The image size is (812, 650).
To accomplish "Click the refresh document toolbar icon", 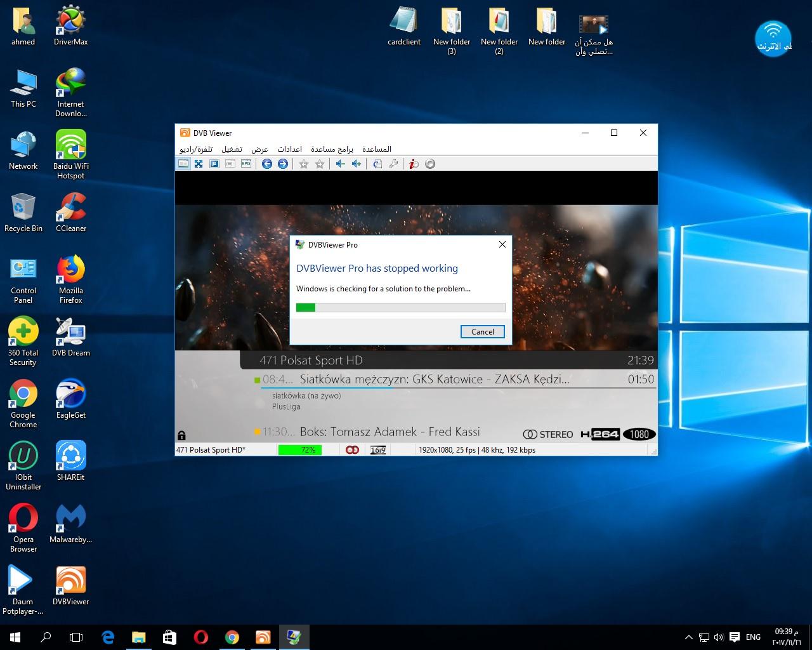I will coord(377,164).
